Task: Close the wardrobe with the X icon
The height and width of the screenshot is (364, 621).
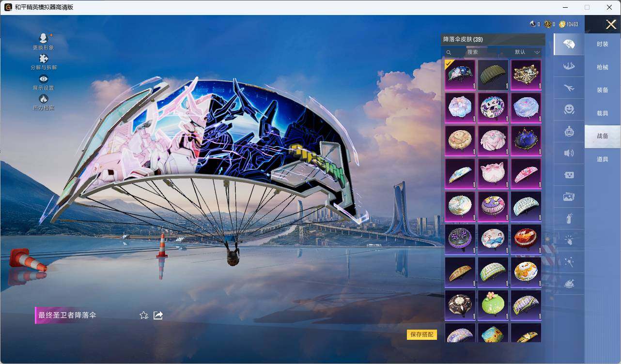Action: (x=611, y=24)
